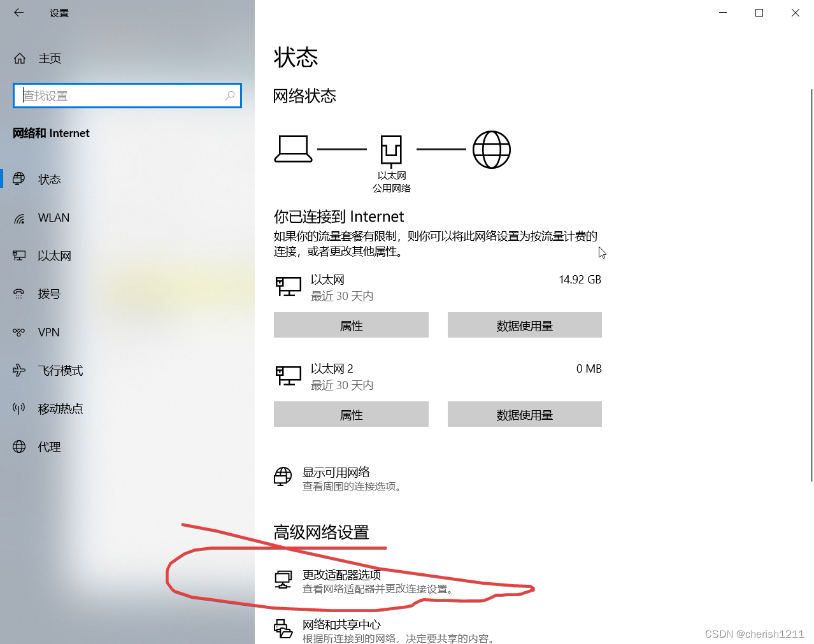Click the 高级网络设置 heading

pyautogui.click(x=322, y=532)
